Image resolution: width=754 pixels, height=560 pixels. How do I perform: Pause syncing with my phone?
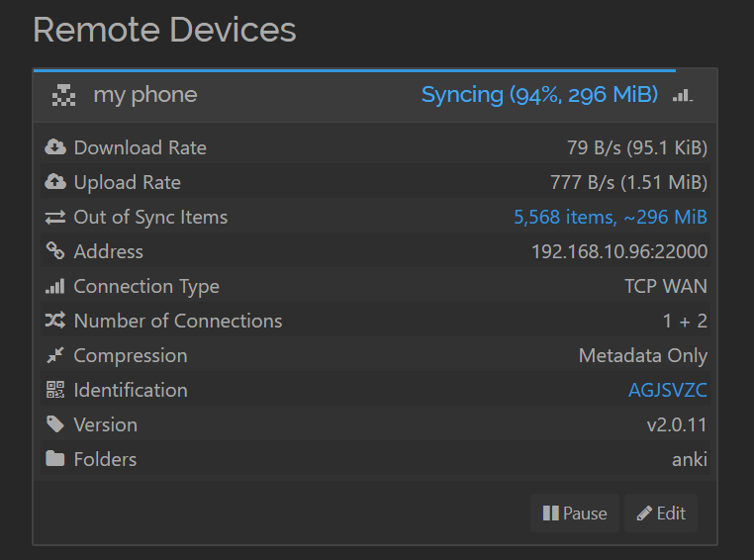click(574, 513)
